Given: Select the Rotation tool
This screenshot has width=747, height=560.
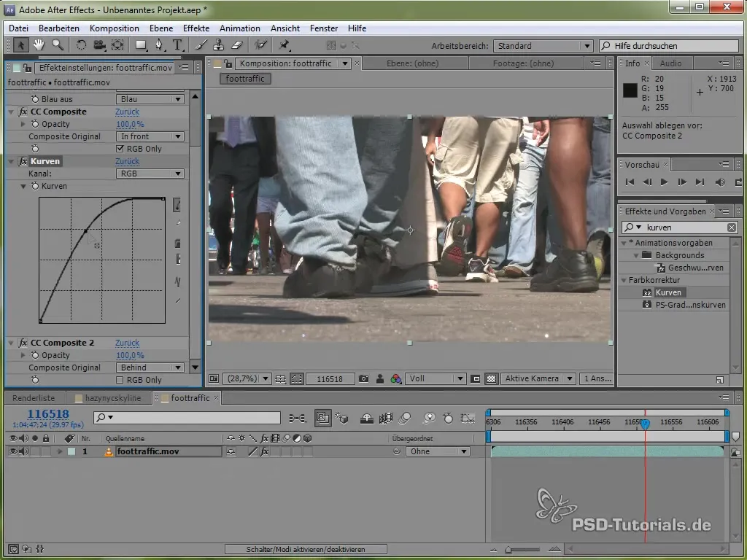Looking at the screenshot, I should click(81, 45).
